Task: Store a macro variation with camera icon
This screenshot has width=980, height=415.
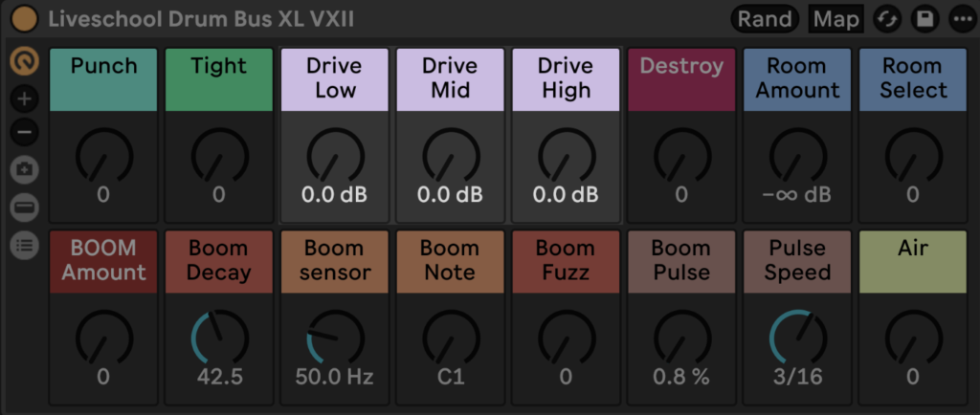Action: click(25, 170)
